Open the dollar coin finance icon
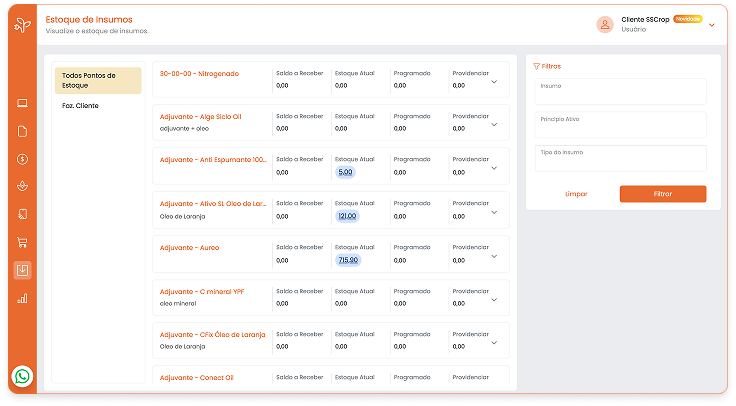 [x=22, y=159]
